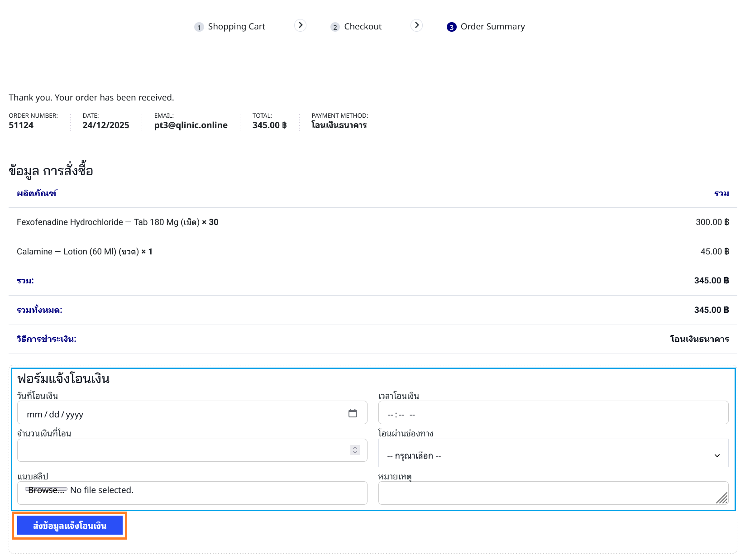Click the mm/dd/yyyy transfer date input
The width and height of the screenshot is (745, 560).
point(181,413)
